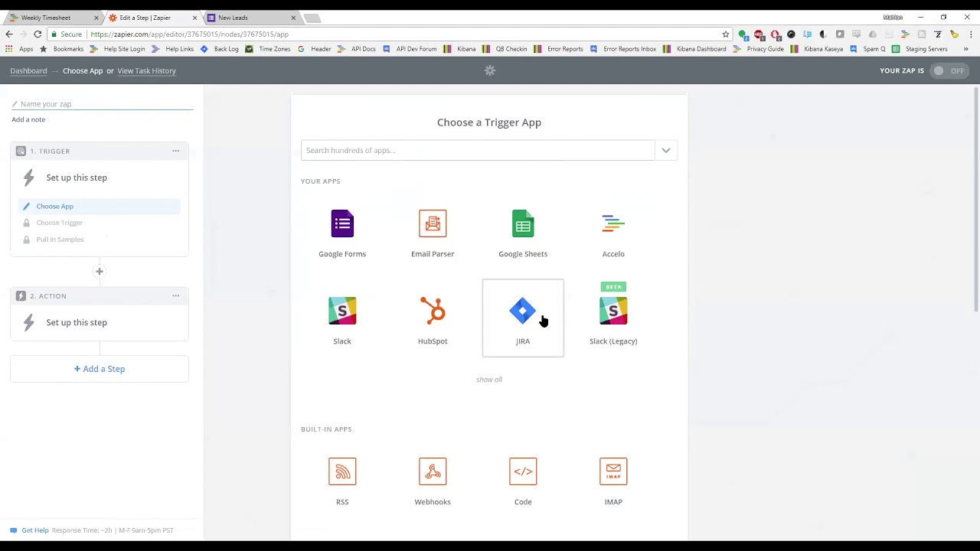Pick Google Sheets app icon
Image resolution: width=980 pixels, height=551 pixels.
[x=523, y=223]
